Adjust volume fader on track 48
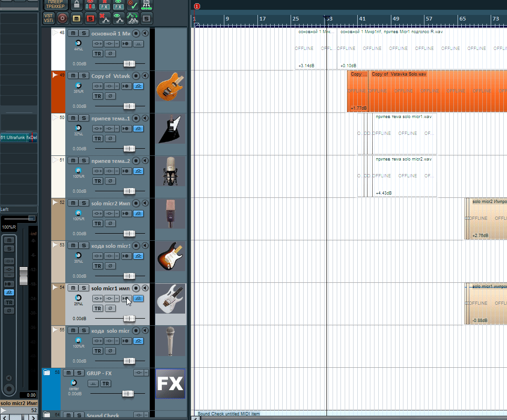 tap(129, 64)
